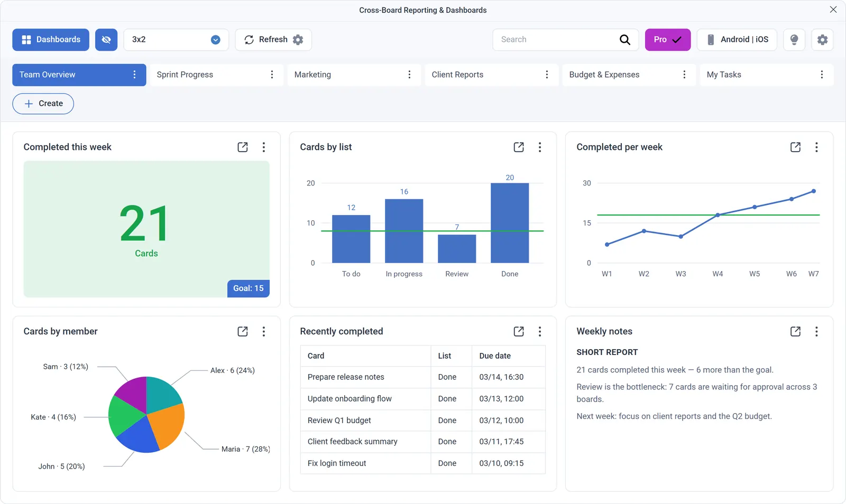
Task: Open the lightbulb tips icon
Action: (794, 40)
